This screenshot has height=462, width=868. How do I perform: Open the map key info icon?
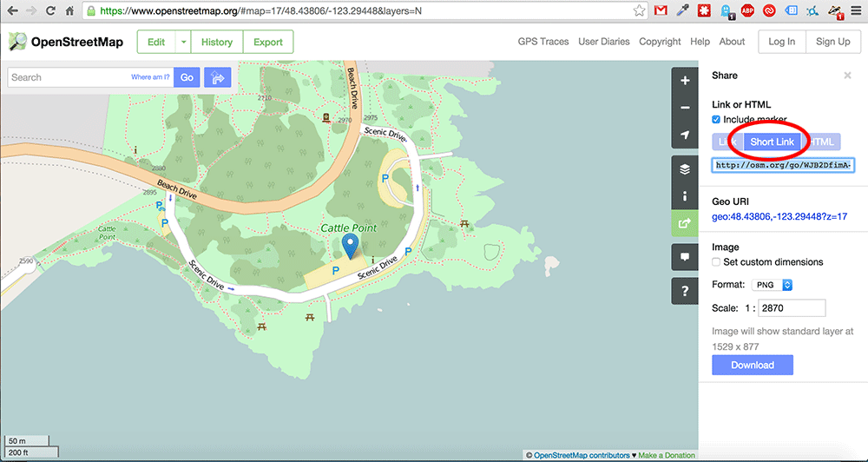(685, 196)
